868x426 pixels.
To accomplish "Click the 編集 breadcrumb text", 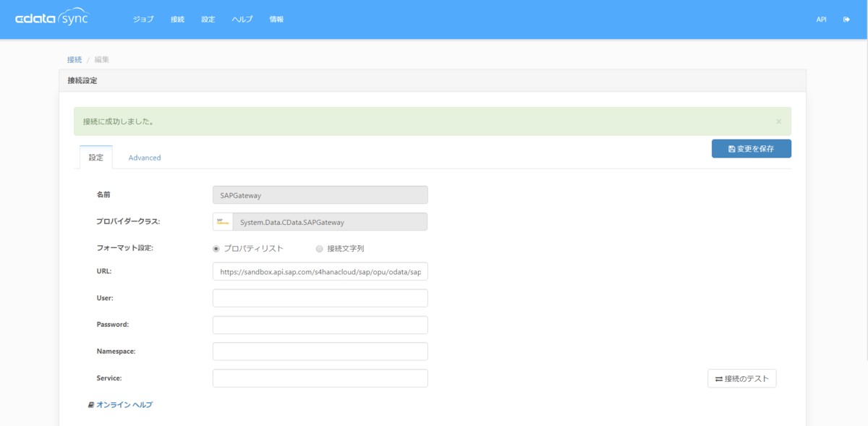I will pos(102,59).
